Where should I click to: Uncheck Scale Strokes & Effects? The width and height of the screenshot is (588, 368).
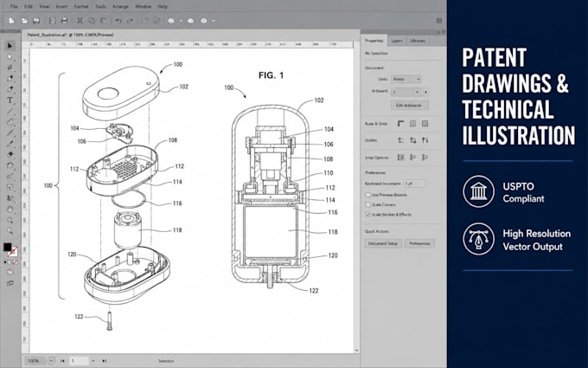point(367,215)
